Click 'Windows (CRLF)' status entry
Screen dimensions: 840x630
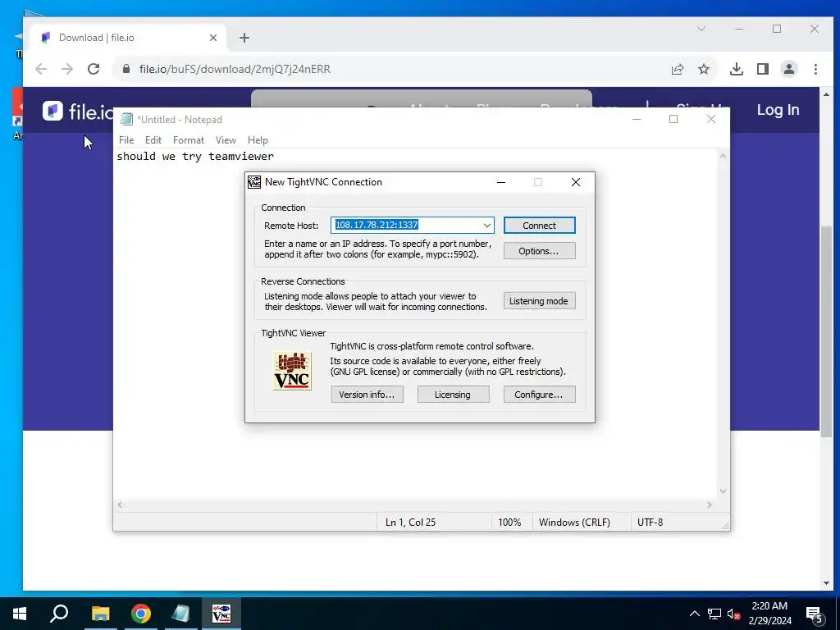point(574,523)
